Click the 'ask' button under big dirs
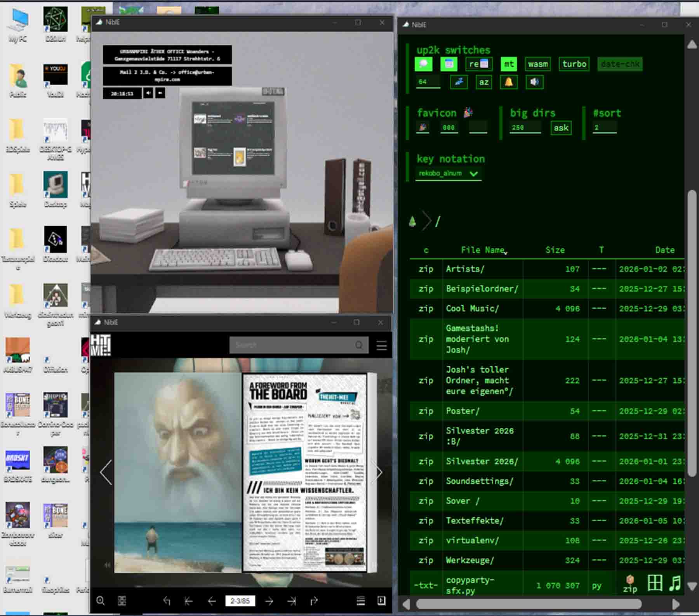Viewport: 699px width, 616px height. (560, 128)
